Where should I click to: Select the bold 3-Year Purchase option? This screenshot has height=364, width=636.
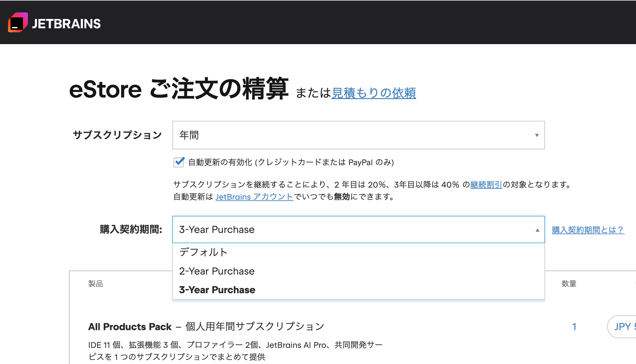coord(359,290)
